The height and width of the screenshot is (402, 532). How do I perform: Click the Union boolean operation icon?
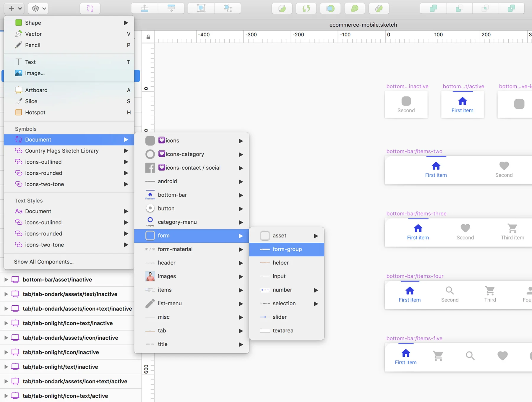point(433,8)
